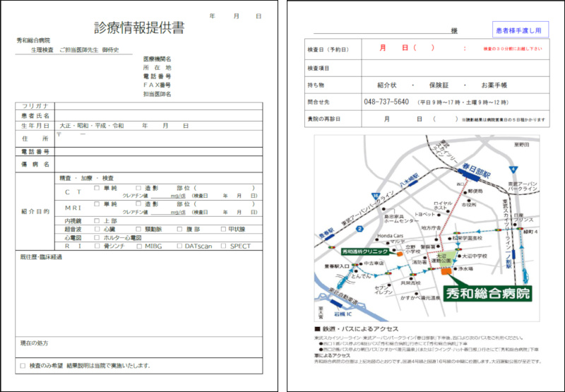Screen dimensions: 565x392
Task: Tick the 検査のみ希望 checkbox
Action: pyautogui.click(x=23, y=366)
